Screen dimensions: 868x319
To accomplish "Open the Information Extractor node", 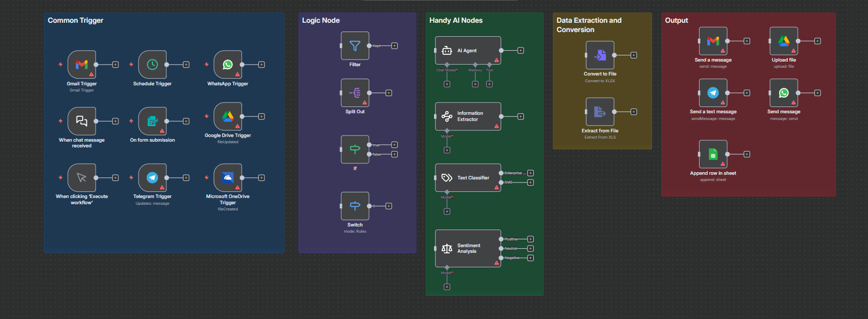I will click(468, 116).
